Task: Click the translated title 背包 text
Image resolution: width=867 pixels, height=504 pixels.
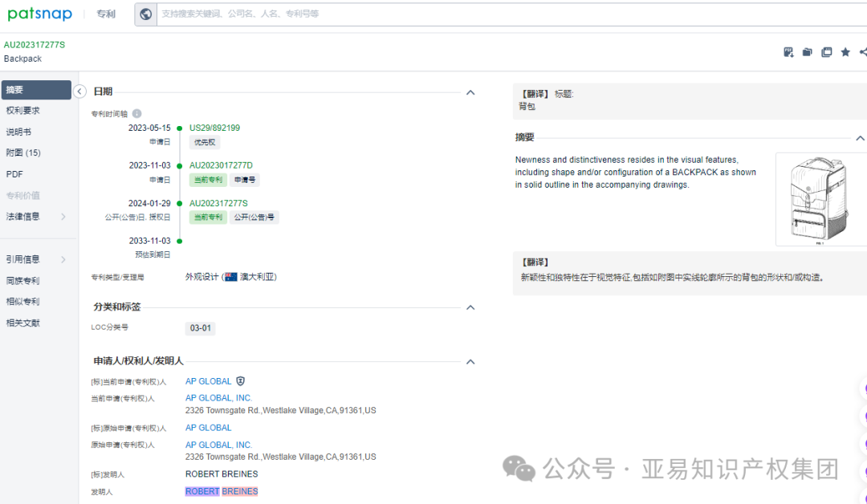Action: pyautogui.click(x=527, y=106)
